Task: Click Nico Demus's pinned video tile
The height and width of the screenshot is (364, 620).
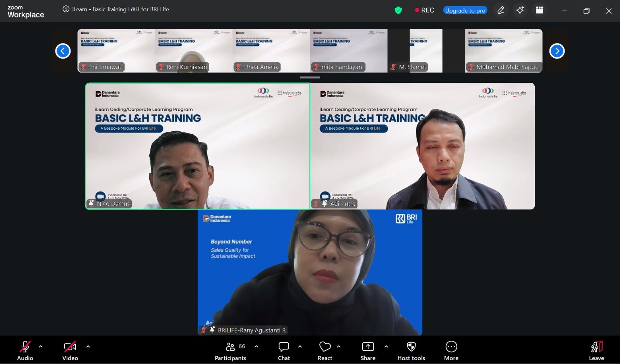Action: (x=198, y=146)
